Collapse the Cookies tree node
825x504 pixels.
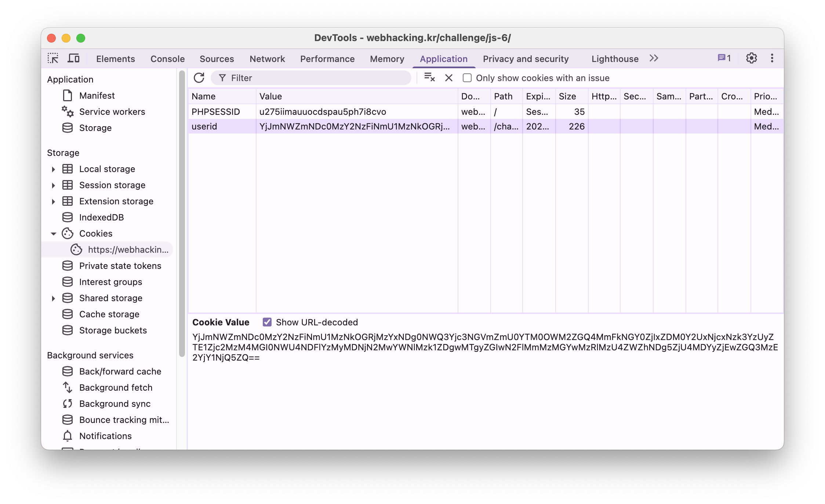click(x=54, y=234)
